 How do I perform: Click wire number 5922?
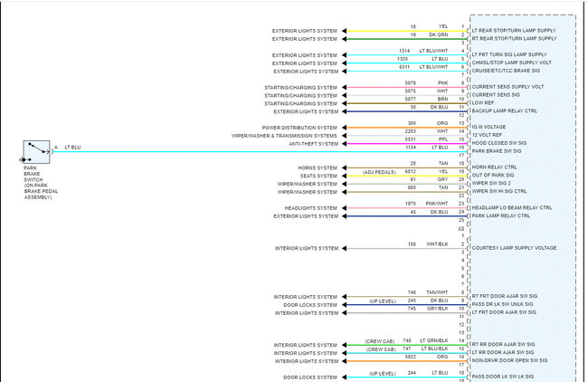coord(411,357)
